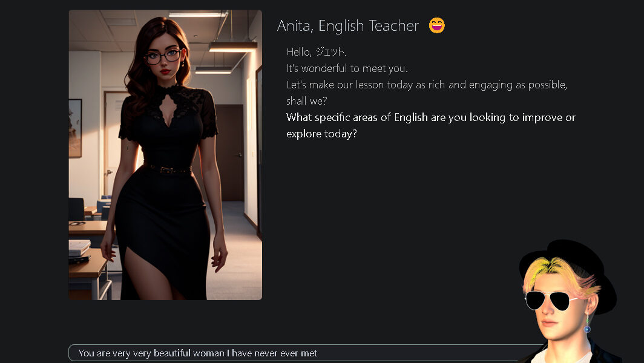Click Anita's eyeglasses in the portrait

(x=163, y=57)
